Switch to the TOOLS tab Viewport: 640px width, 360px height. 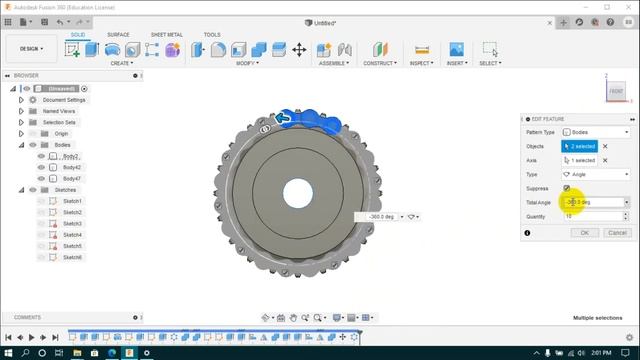(212, 35)
